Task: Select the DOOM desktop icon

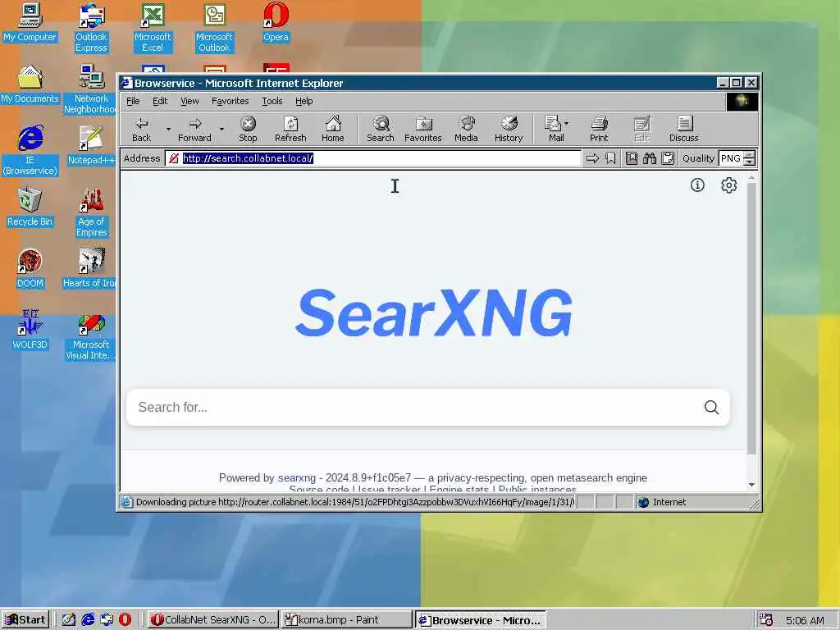Action: pyautogui.click(x=30, y=269)
